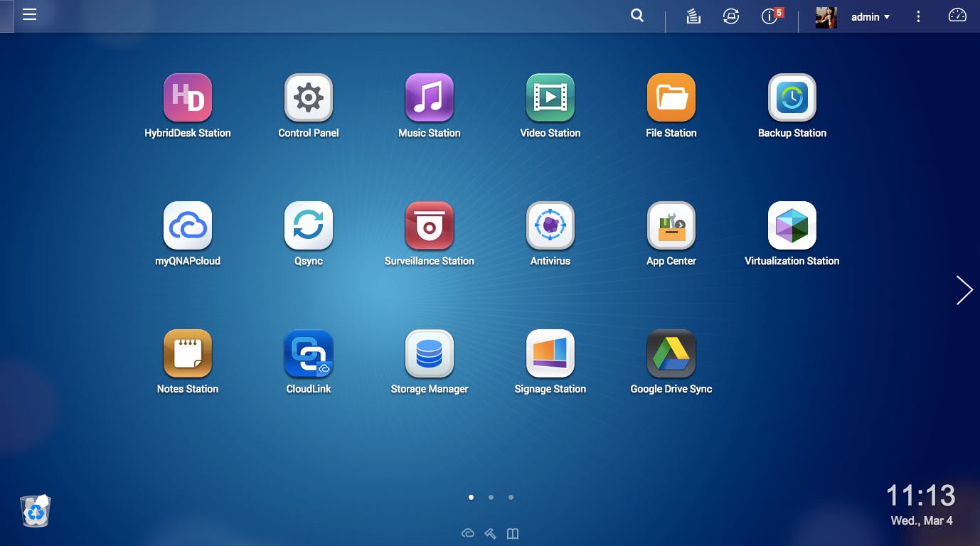Open the main hamburger menu
The width and height of the screenshot is (980, 546).
point(29,15)
